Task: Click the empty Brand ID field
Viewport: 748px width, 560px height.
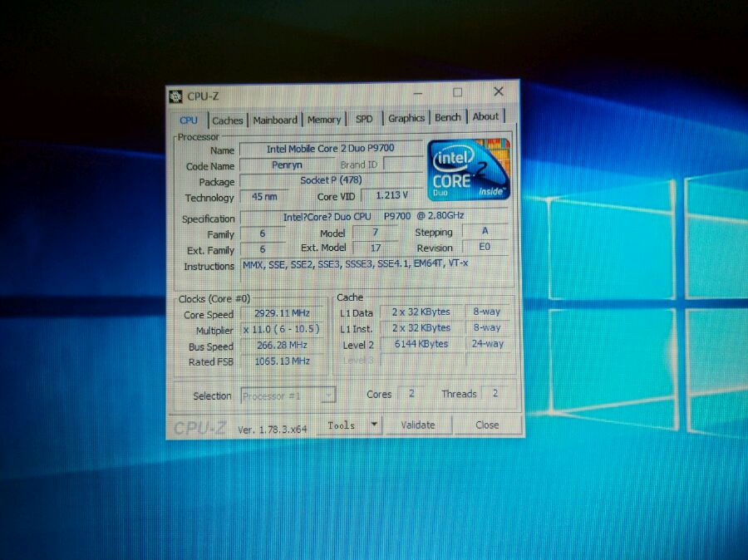Action: 403,164
